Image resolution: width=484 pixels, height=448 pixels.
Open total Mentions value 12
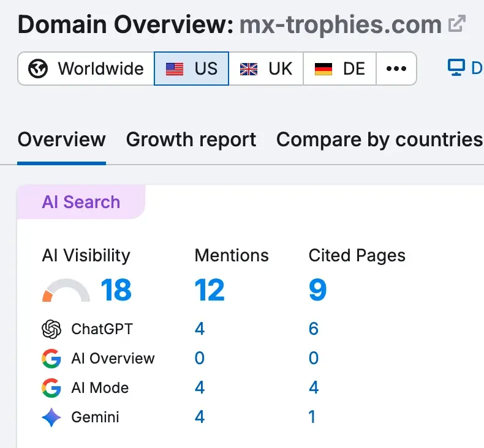point(210,290)
